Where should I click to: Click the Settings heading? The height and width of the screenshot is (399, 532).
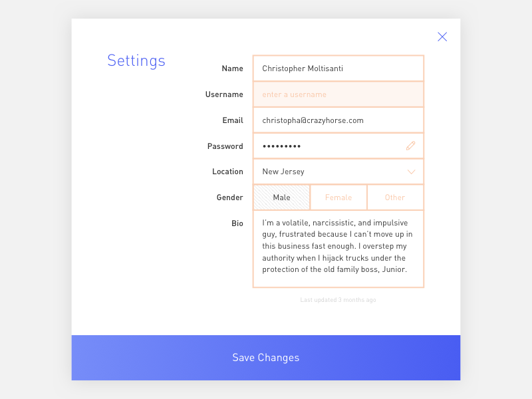(x=136, y=61)
